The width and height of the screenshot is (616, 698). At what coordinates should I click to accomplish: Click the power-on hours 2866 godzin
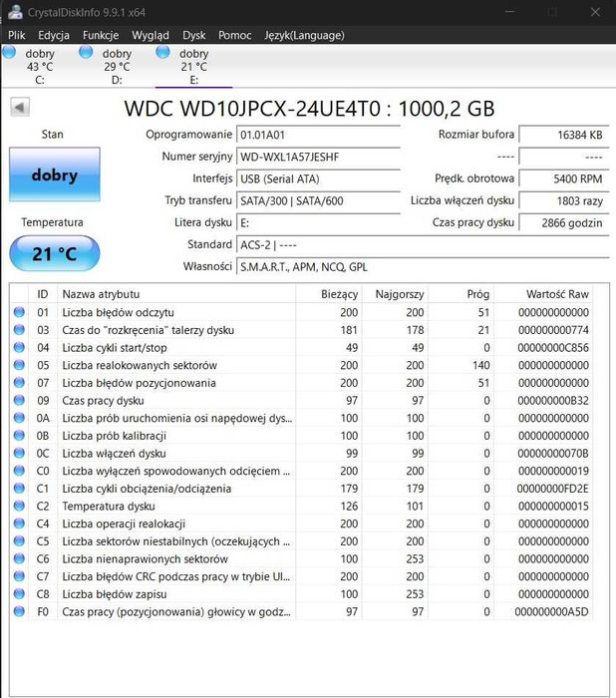click(x=564, y=223)
